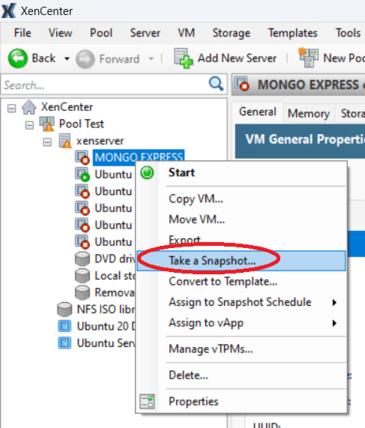This screenshot has height=428, width=365.
Task: Click the Properties checklist icon
Action: coord(147,401)
